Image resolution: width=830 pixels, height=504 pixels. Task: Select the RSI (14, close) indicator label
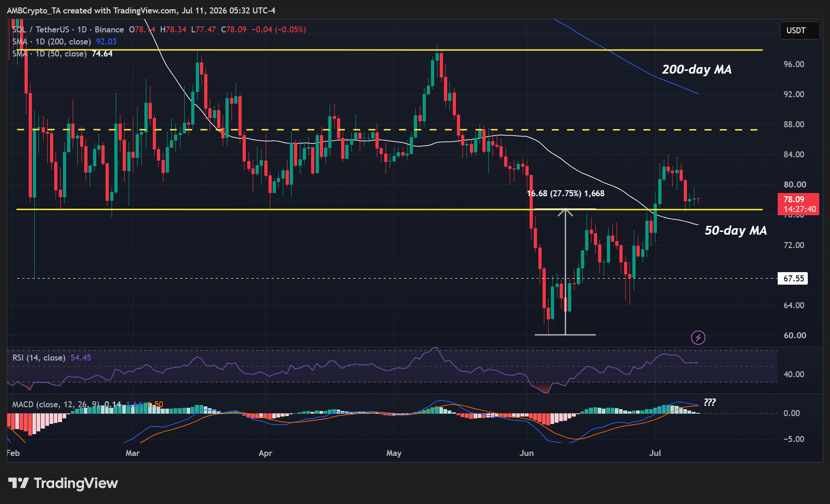pos(39,358)
